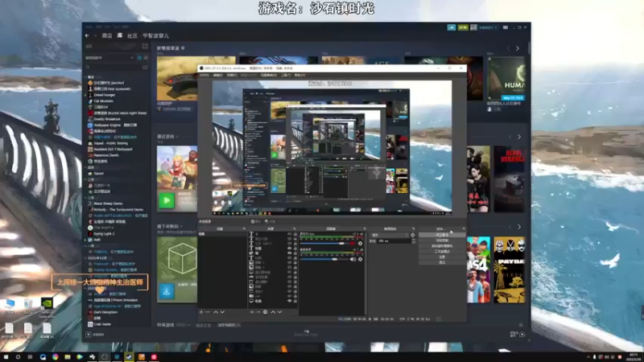Viewport: 644px width, 362px height.
Task: Open OBS 文件 menu
Action: click(x=204, y=75)
